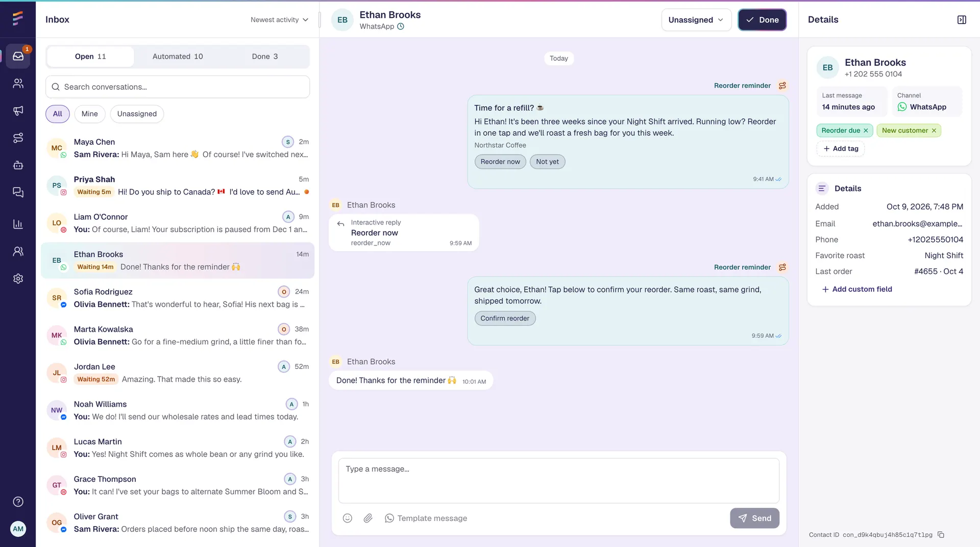980x547 pixels.
Task: Open Priya Shah conversation
Action: coord(178,186)
